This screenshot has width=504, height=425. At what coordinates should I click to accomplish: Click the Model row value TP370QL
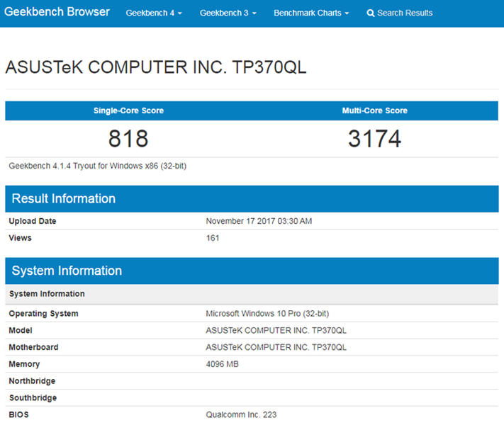point(276,330)
